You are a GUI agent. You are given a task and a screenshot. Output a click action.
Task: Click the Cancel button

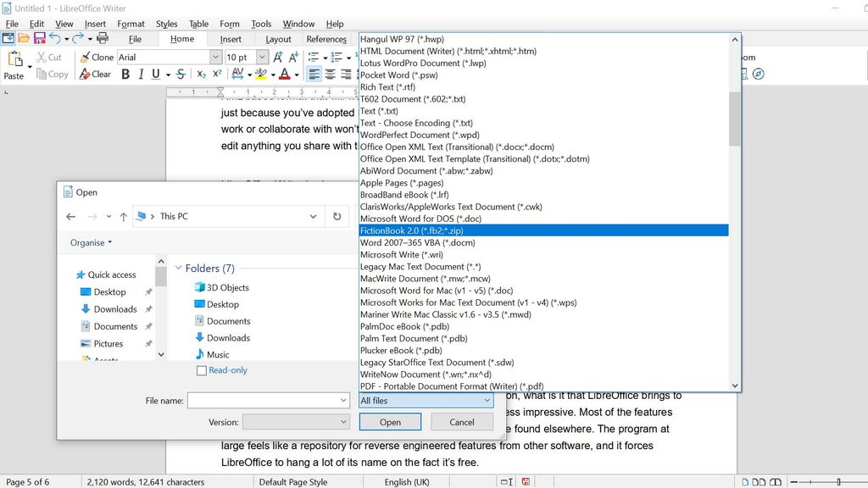tap(462, 421)
